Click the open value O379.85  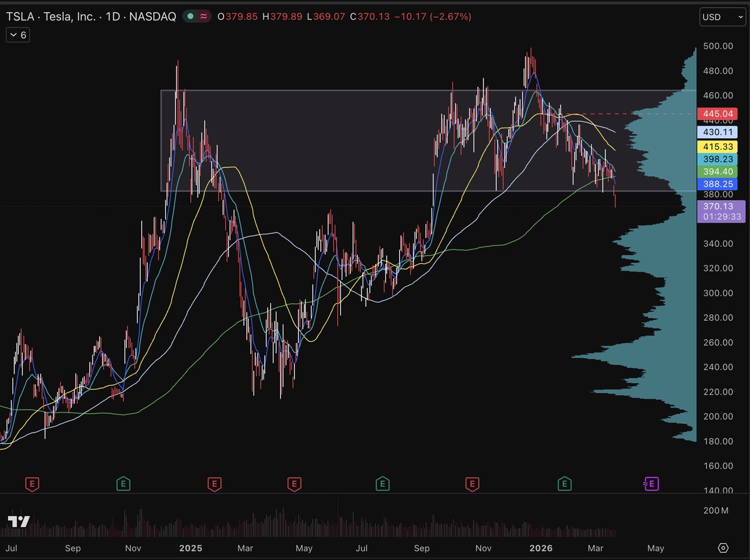click(x=237, y=17)
